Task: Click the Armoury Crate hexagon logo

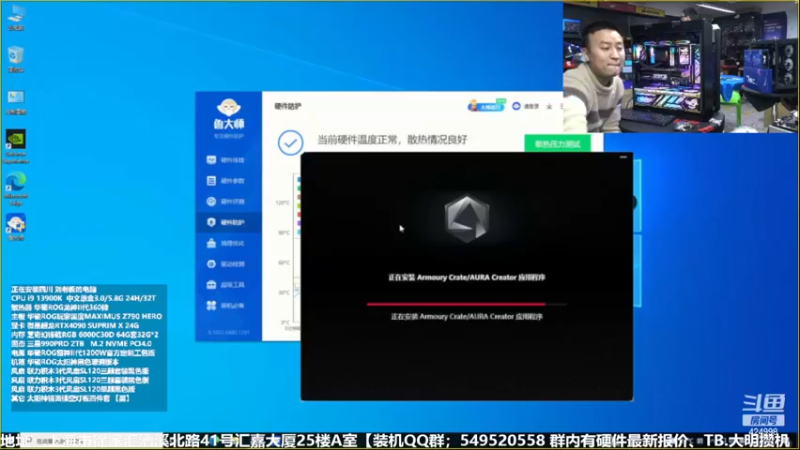Action: [x=467, y=218]
